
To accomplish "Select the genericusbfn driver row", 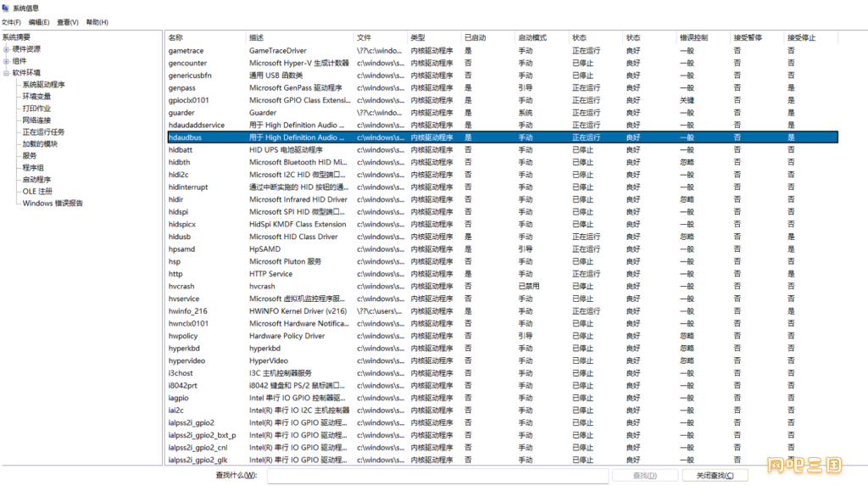I will coord(503,75).
